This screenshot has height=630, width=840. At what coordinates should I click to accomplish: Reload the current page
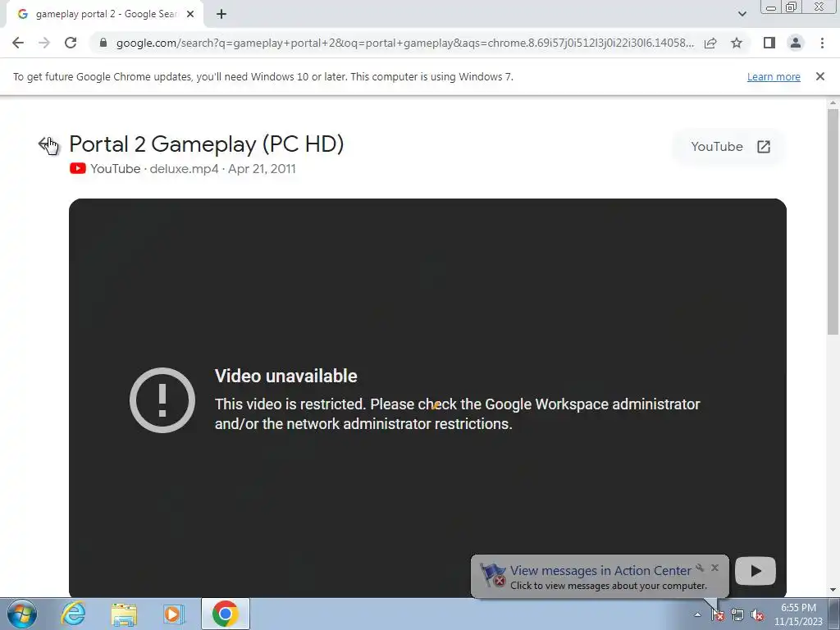pyautogui.click(x=71, y=43)
